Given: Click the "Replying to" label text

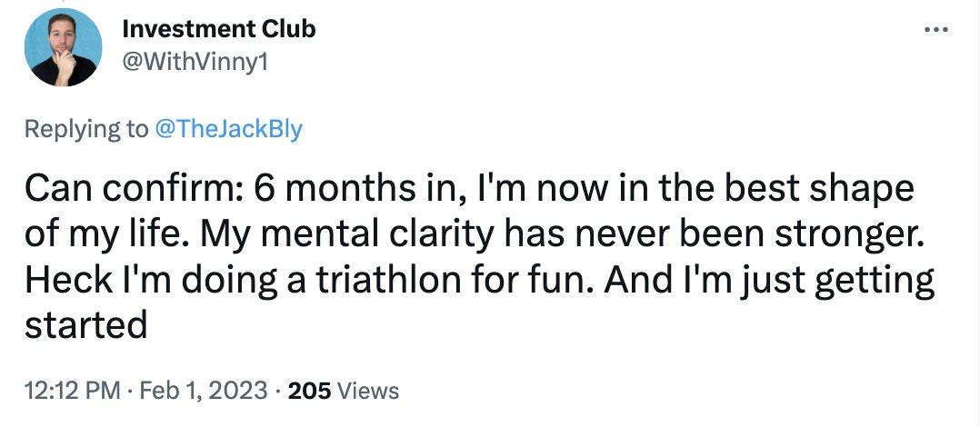Looking at the screenshot, I should [x=84, y=129].
